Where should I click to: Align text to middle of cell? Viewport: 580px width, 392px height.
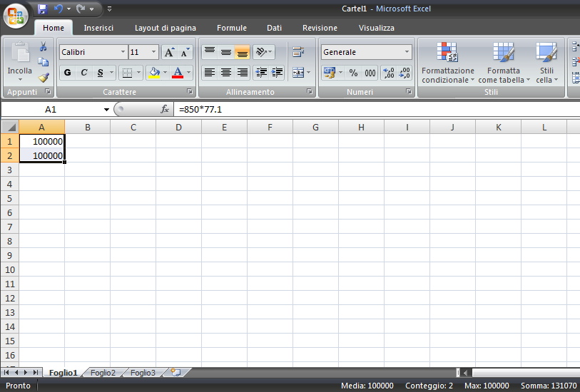pyautogui.click(x=226, y=52)
